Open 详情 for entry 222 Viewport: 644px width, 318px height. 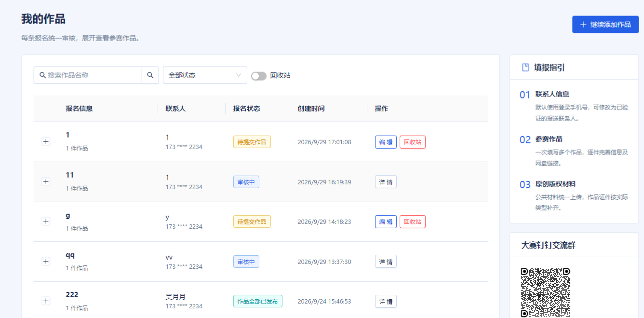[386, 301]
